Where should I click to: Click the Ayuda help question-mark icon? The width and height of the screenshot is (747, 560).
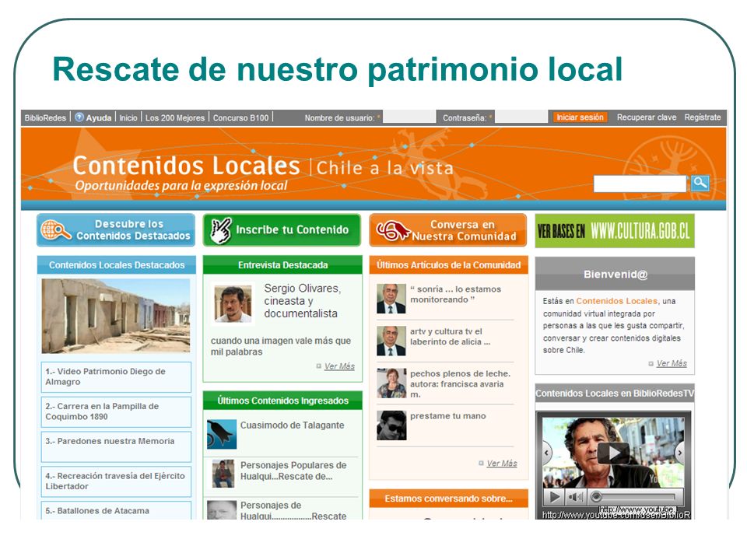tap(79, 117)
